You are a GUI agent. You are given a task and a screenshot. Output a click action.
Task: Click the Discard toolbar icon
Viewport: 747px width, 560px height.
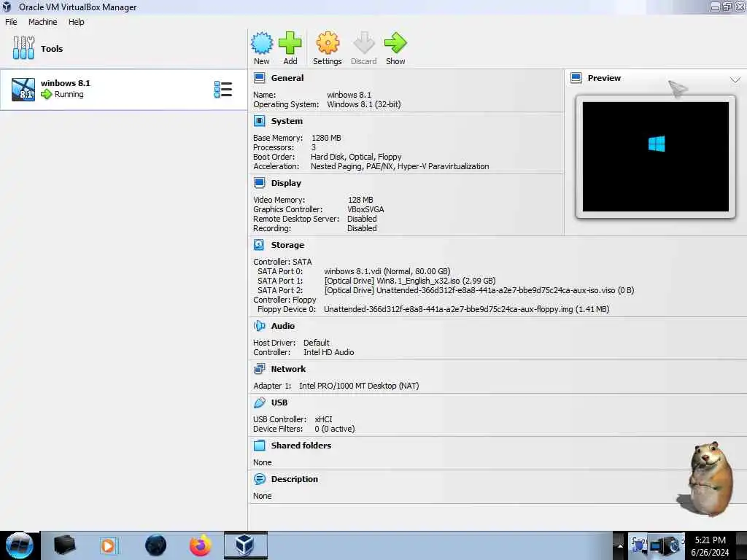point(363,43)
